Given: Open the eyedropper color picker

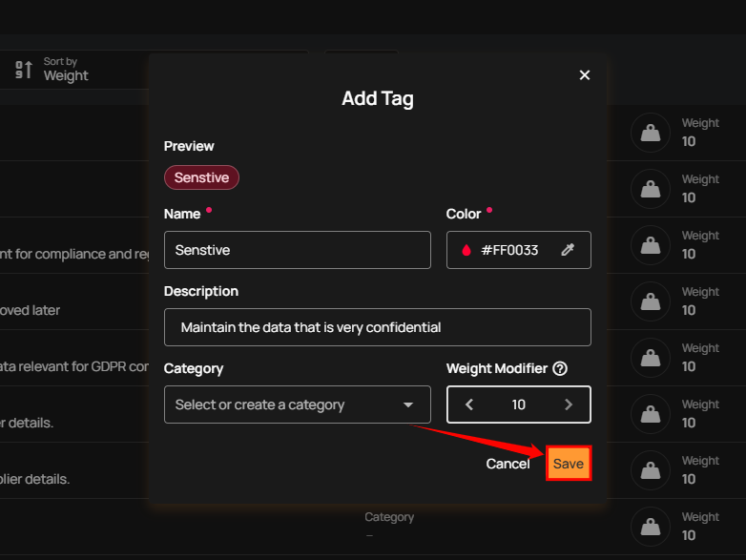Looking at the screenshot, I should point(568,250).
